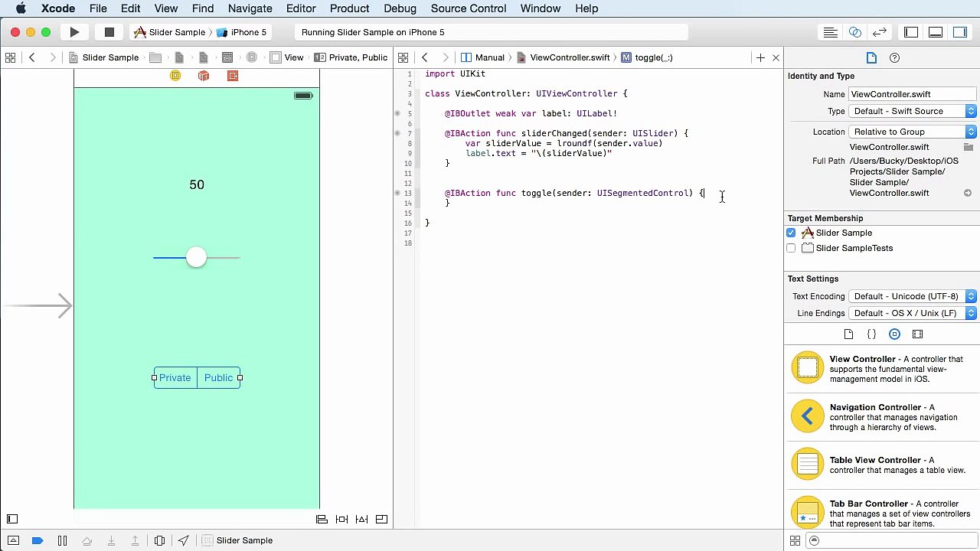Screen dimensions: 980x551
Task: Show the Standard editor
Action: click(x=831, y=32)
